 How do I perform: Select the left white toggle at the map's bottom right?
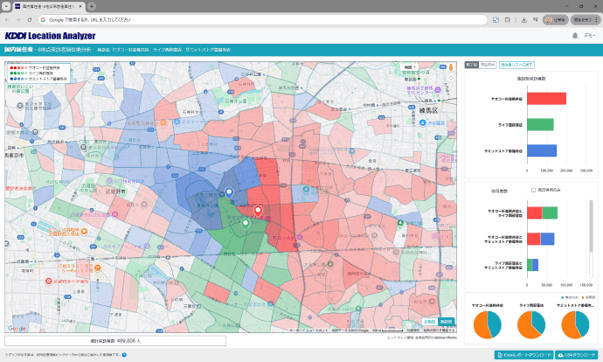[430, 322]
